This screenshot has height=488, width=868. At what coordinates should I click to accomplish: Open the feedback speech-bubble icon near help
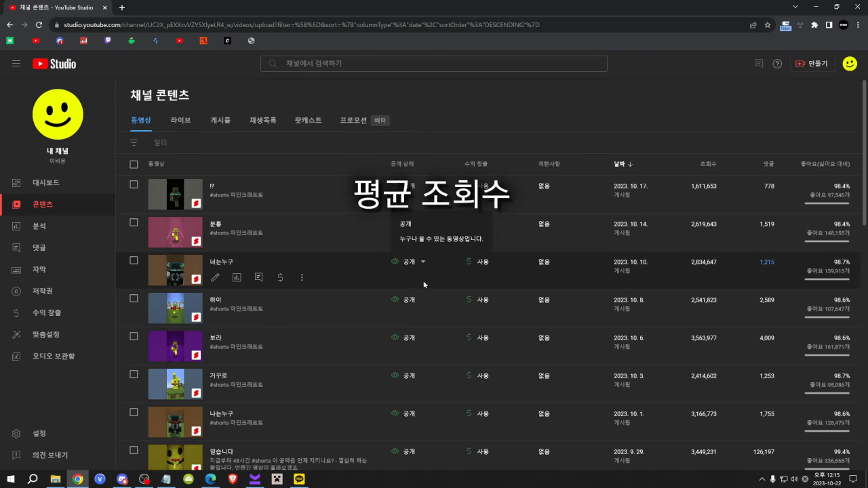[x=759, y=64]
